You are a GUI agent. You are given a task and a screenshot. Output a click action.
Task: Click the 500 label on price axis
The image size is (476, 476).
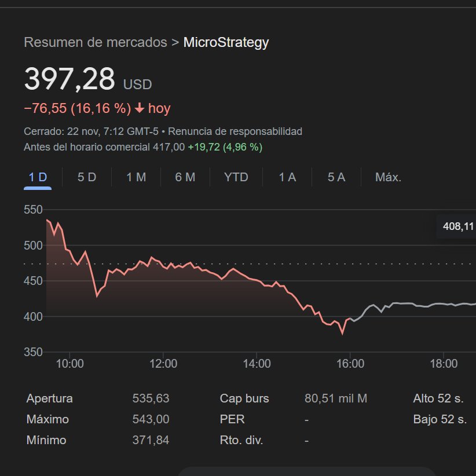[33, 246]
